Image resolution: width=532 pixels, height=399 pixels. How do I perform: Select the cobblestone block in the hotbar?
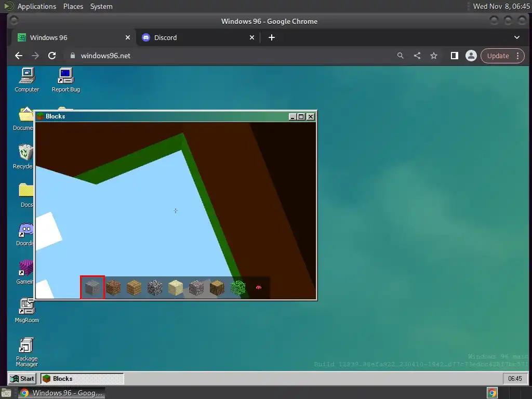point(155,288)
